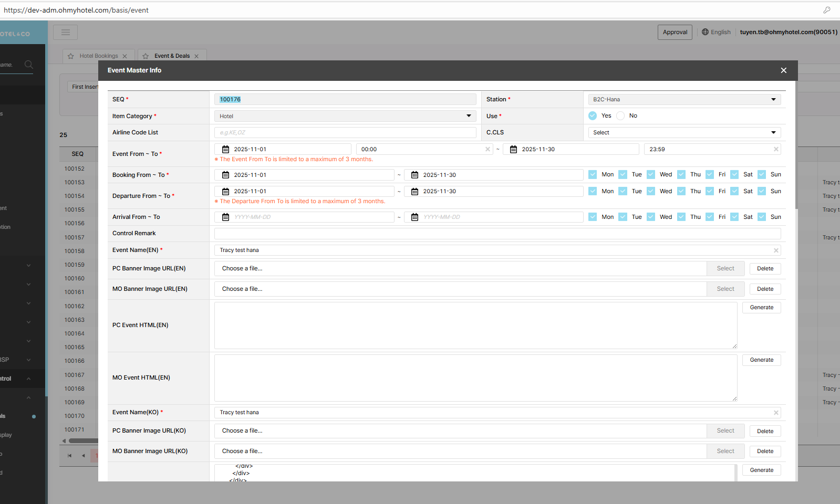Image resolution: width=840 pixels, height=504 pixels.
Task: Click the Approval button
Action: coord(675,33)
